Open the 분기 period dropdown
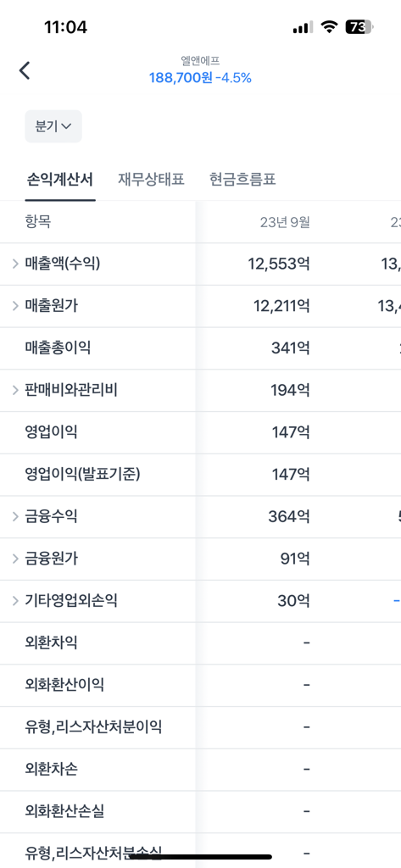Viewport: 401px width, 868px height. (x=53, y=126)
